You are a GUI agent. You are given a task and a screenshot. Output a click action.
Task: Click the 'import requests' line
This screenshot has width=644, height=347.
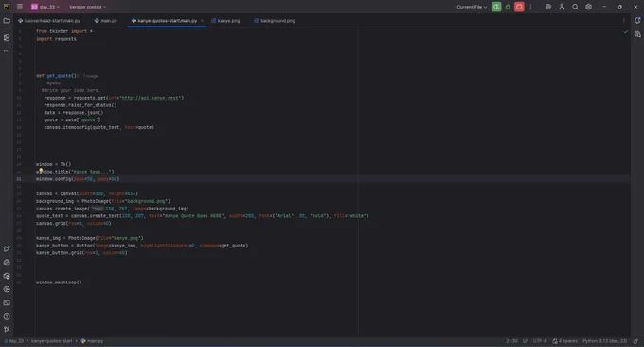56,39
